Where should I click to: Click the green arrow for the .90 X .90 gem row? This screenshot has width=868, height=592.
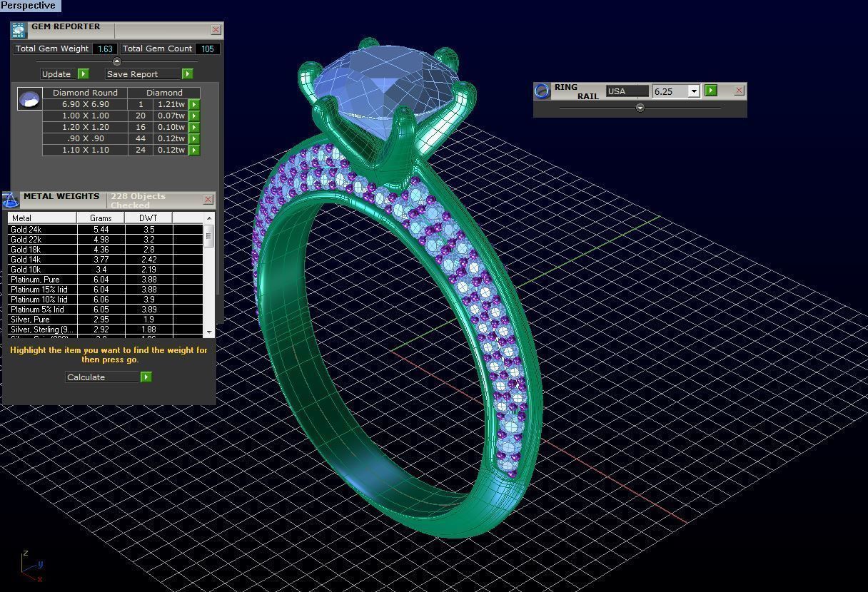pos(193,138)
